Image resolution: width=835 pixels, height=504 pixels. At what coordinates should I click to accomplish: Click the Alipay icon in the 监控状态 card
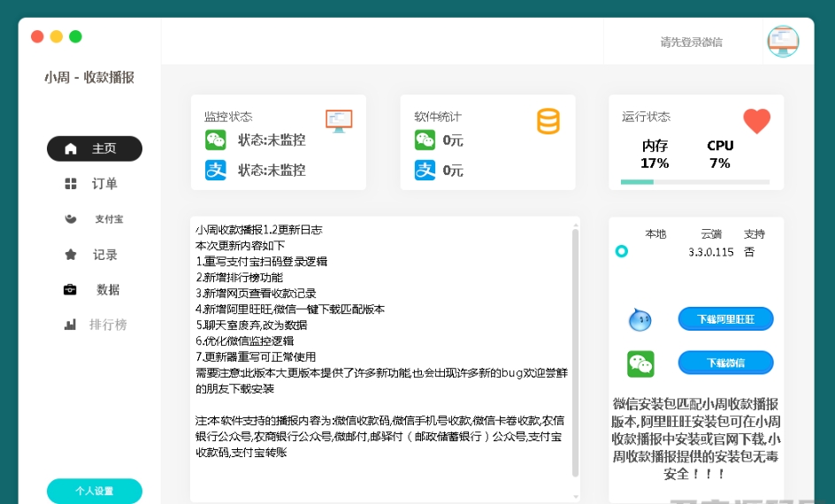point(216,171)
